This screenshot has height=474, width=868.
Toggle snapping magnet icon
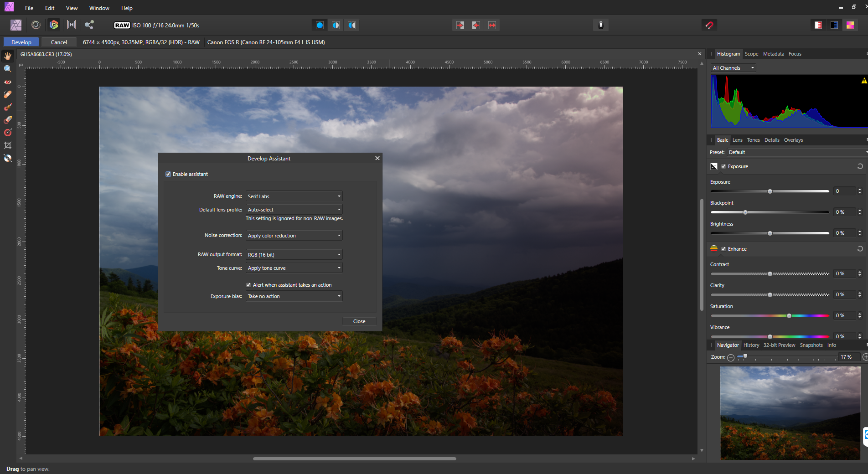(x=709, y=25)
